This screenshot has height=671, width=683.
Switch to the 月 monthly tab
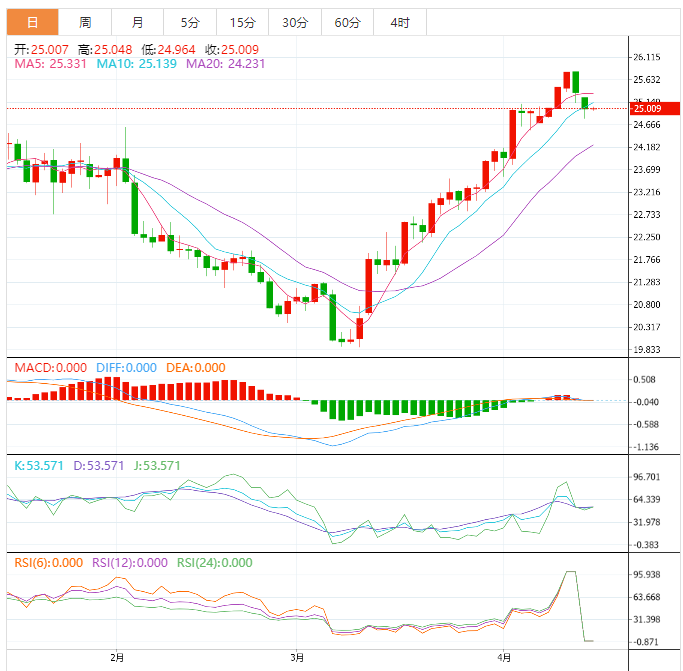pos(138,22)
